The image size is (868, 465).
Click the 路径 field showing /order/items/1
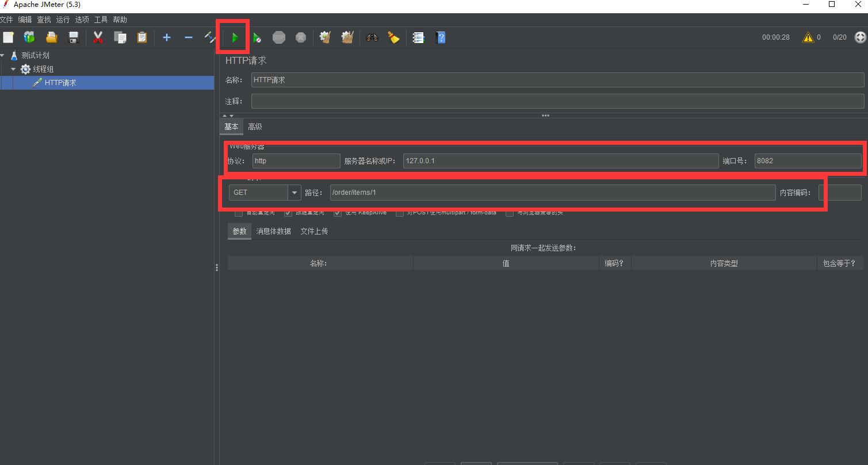pyautogui.click(x=553, y=193)
